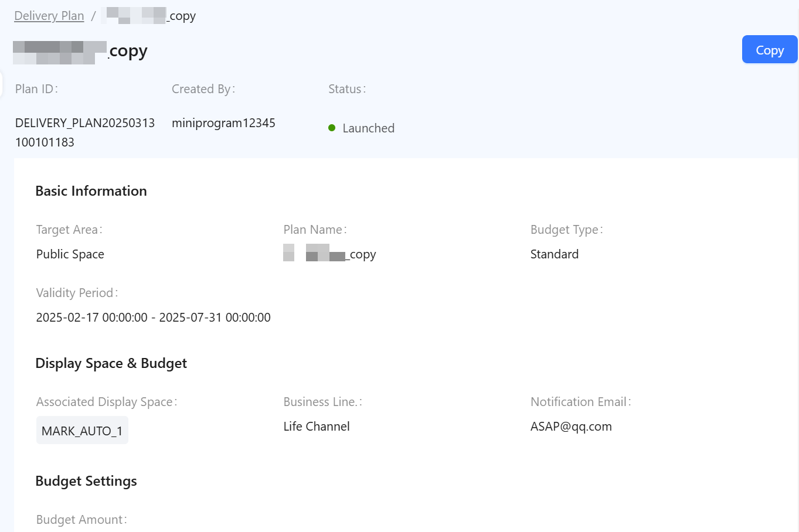Open the Delivery Plan breadcrumb link
This screenshot has height=532, width=799.
pos(49,16)
